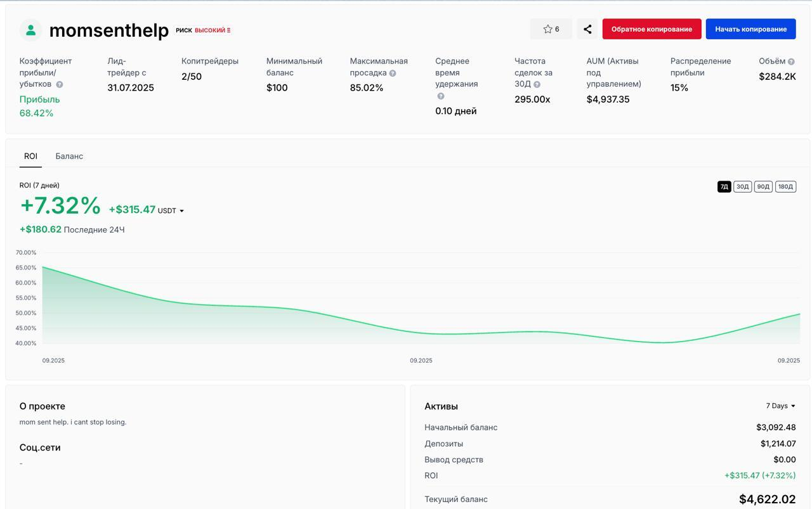Click help icon beside Коэффициент прибыли/убытков
Image resolution: width=812 pixels, height=509 pixels.
click(x=60, y=84)
